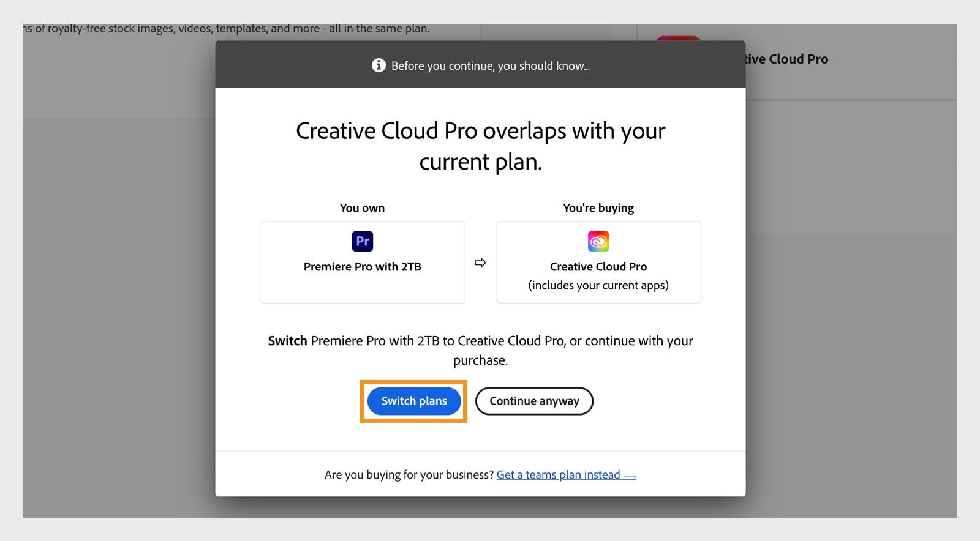The image size is (980, 541).
Task: Click the 'You're buying' column label
Action: [x=598, y=208]
